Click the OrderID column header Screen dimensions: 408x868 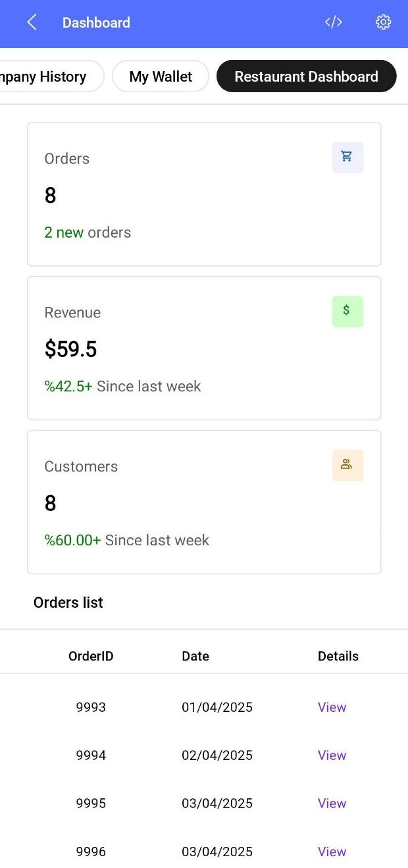(x=91, y=656)
